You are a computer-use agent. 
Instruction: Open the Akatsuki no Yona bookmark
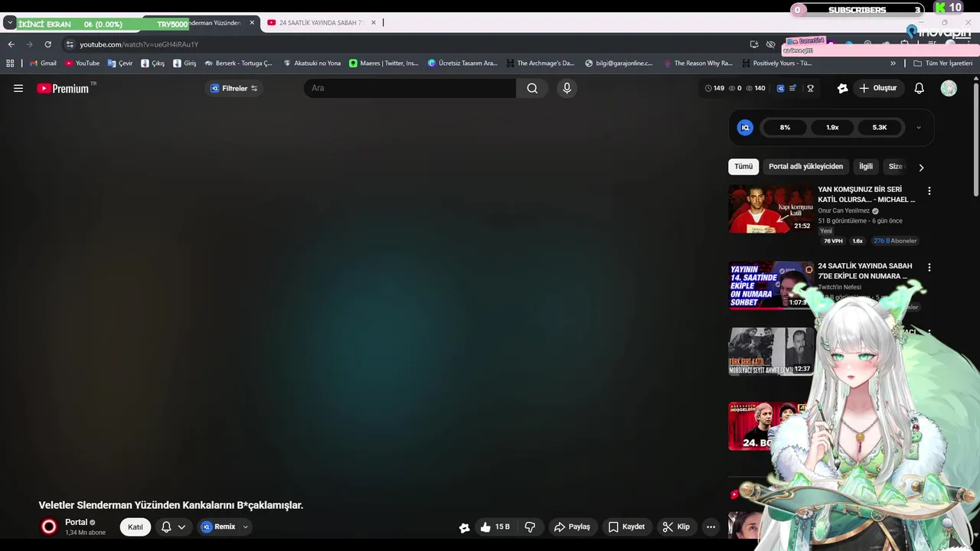(312, 64)
